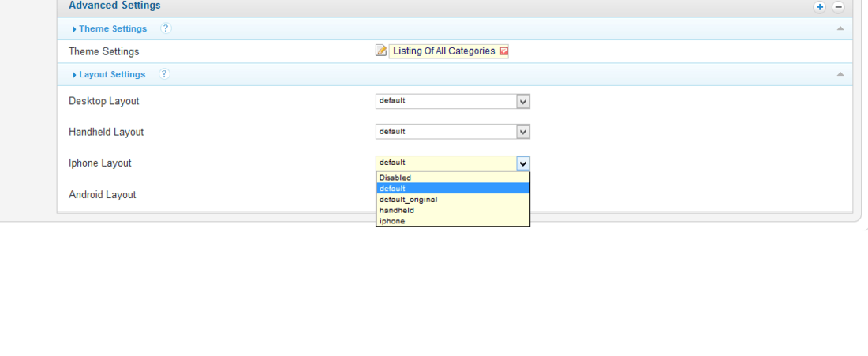The width and height of the screenshot is (868, 356).
Task: Open help icon beside Layout Settings
Action: coord(164,73)
